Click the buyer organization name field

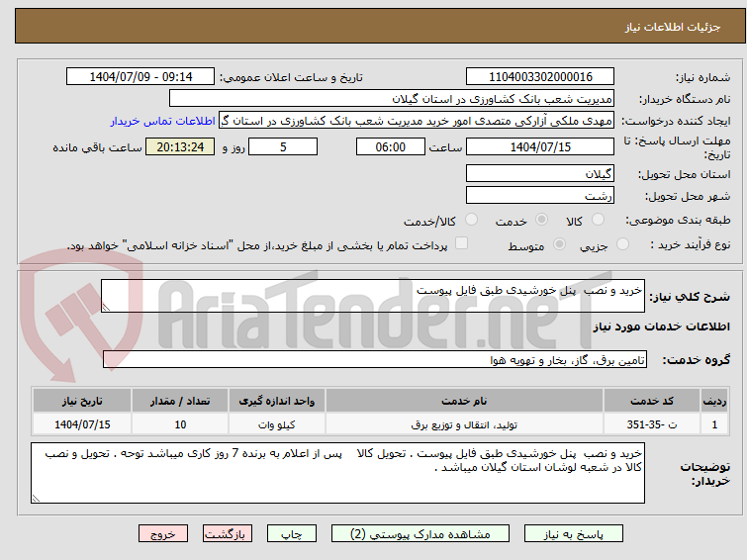pyautogui.click(x=392, y=99)
